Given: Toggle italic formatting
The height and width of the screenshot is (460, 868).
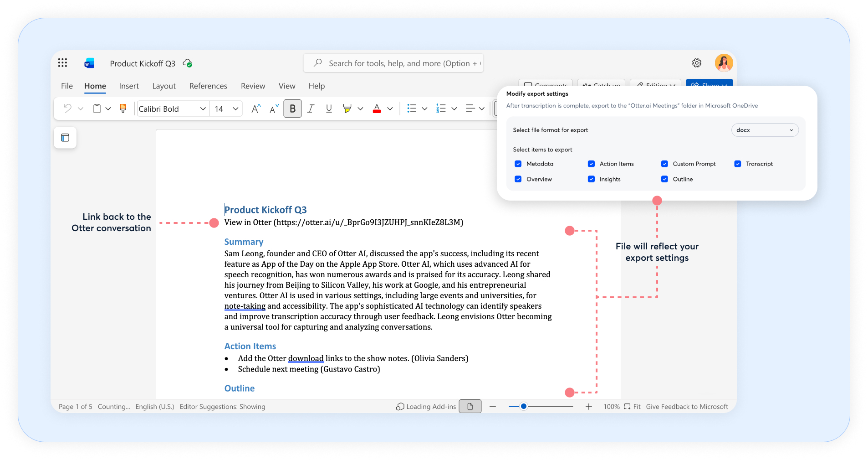Looking at the screenshot, I should coord(311,109).
